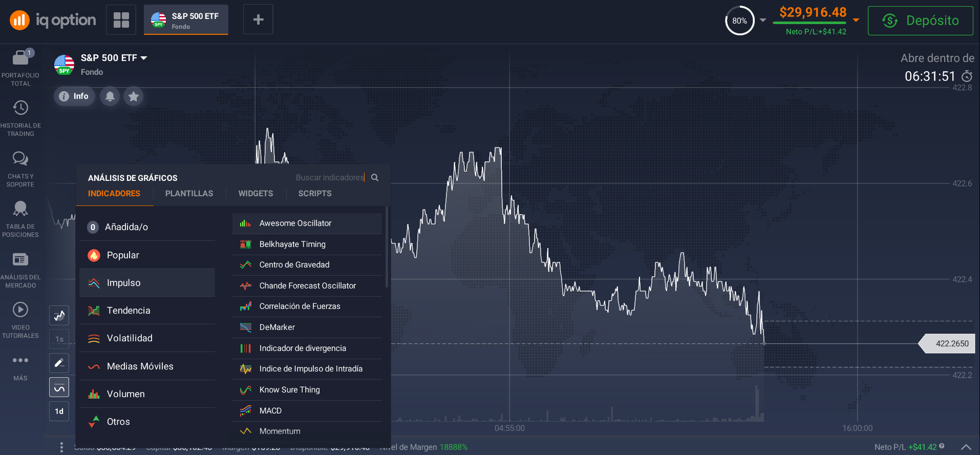Add Indice de Impulso de Intradía

[x=307, y=369]
